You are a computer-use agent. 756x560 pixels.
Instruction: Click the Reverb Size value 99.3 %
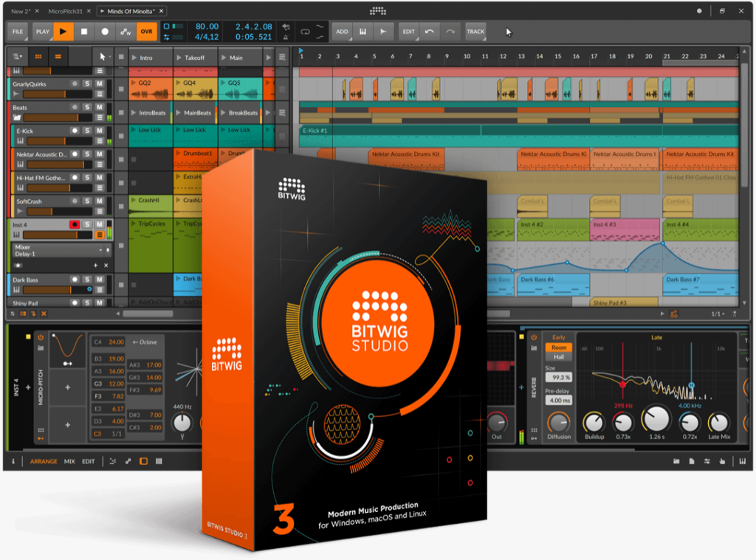tap(559, 377)
